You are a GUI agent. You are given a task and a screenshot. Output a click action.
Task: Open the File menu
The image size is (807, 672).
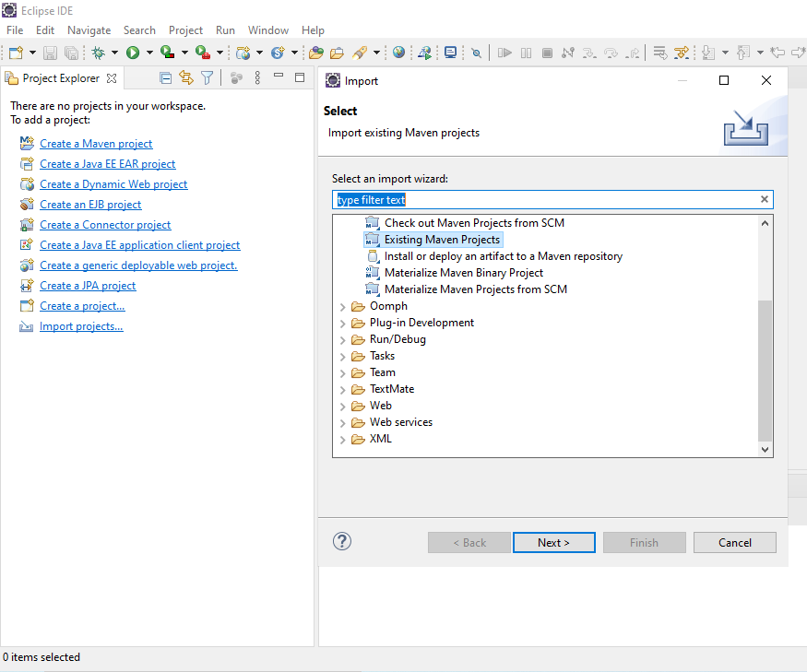coord(15,30)
